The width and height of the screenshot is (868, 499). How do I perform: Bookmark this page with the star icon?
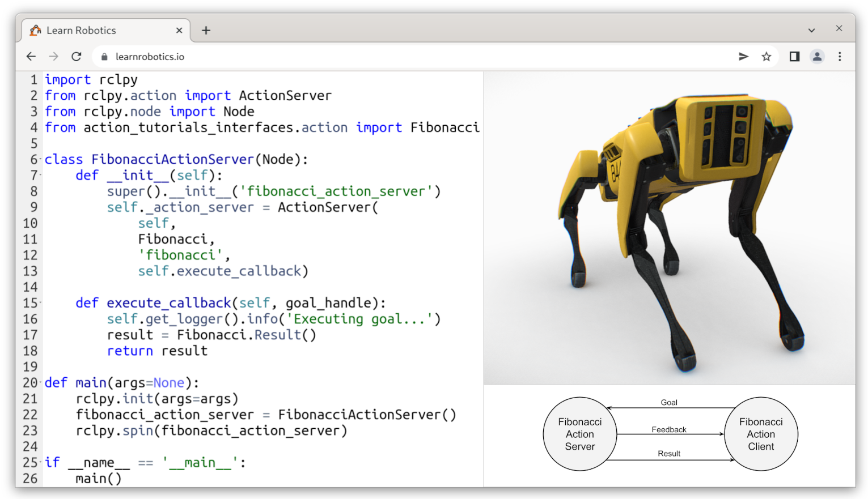(767, 57)
